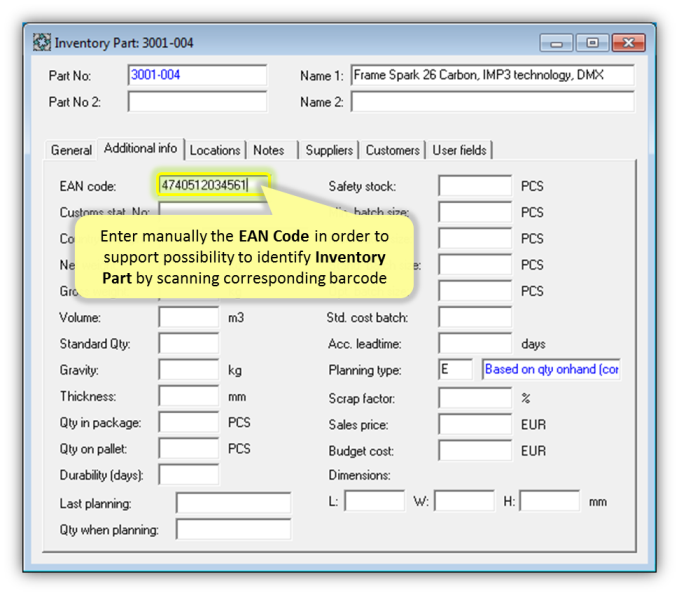Click the Part No field
Screen dimensions: 679x595
(197, 75)
